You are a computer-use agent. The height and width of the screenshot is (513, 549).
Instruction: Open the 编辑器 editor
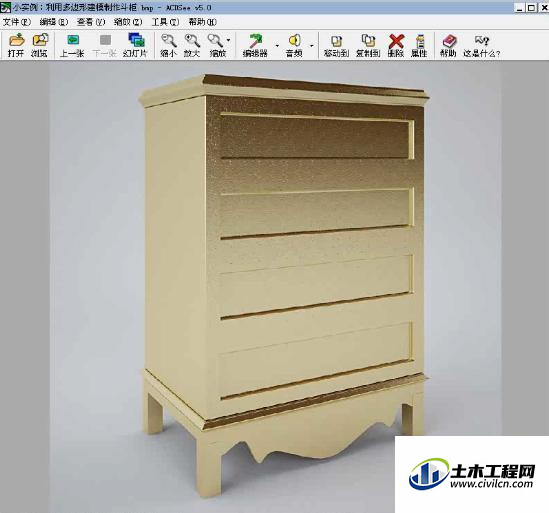[x=256, y=45]
